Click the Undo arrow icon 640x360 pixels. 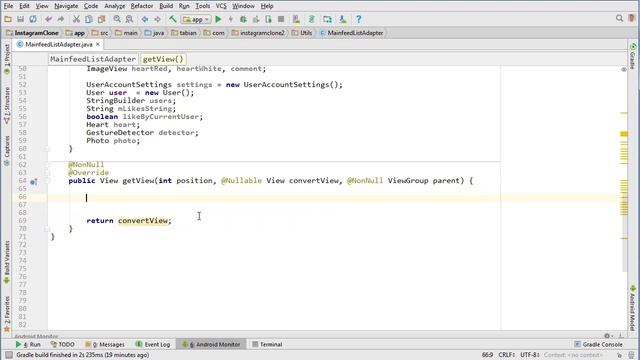tap(49, 19)
